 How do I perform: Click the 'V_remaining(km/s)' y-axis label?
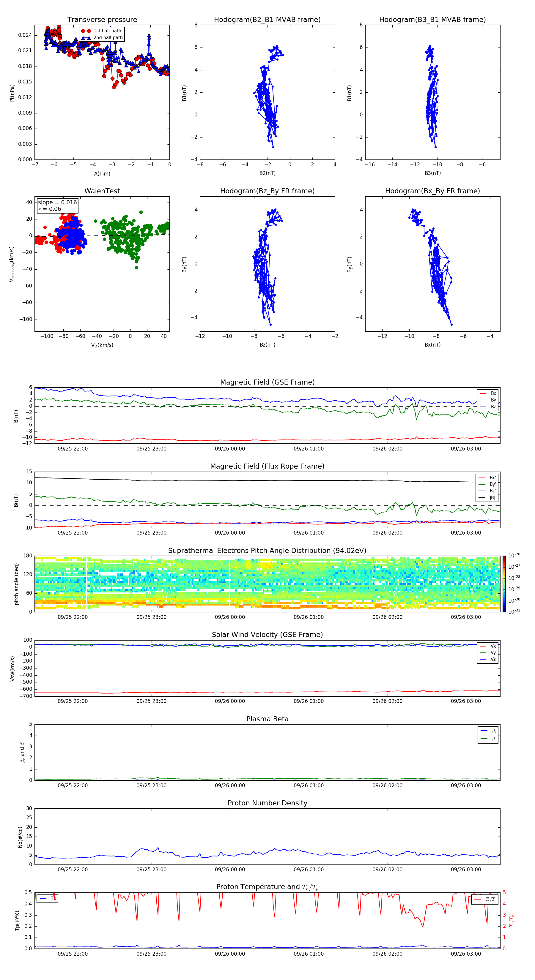tap(12, 264)
